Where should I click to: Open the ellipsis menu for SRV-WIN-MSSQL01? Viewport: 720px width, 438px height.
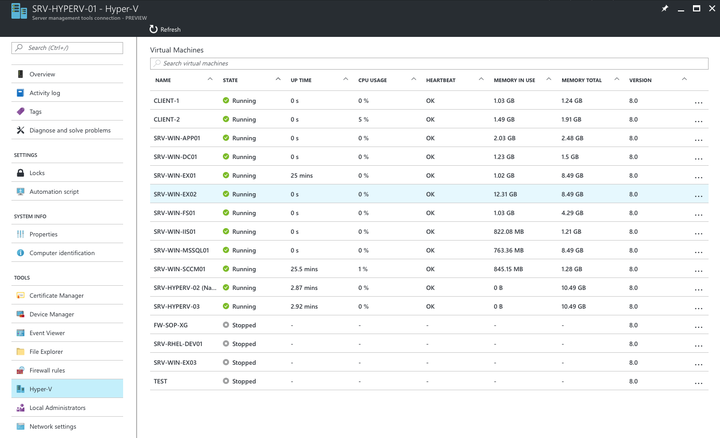698,252
